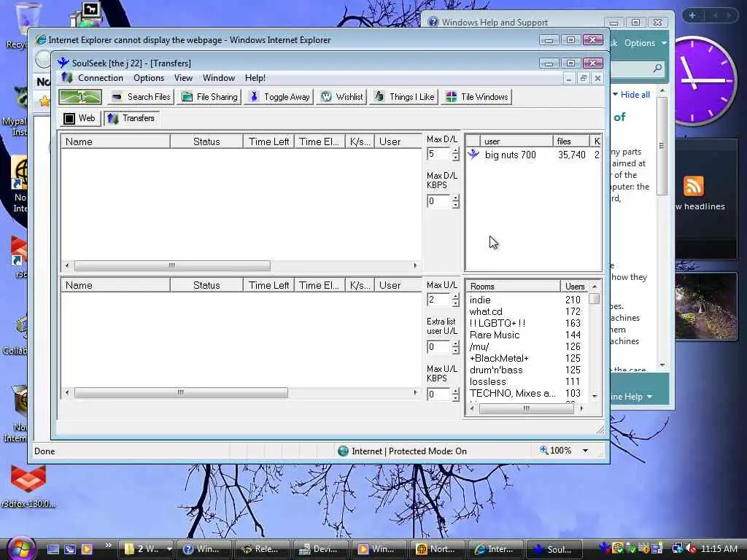
Task: Switch to Soul... taskbar button
Action: [x=554, y=549]
